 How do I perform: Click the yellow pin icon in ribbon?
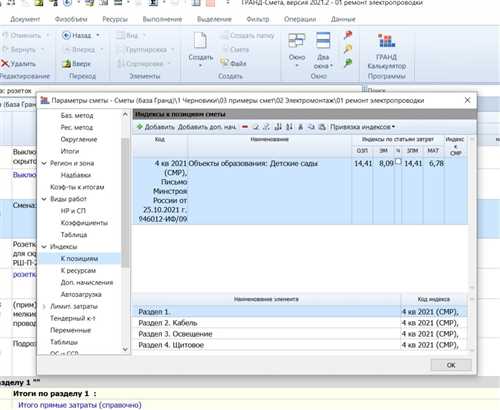coord(348,49)
